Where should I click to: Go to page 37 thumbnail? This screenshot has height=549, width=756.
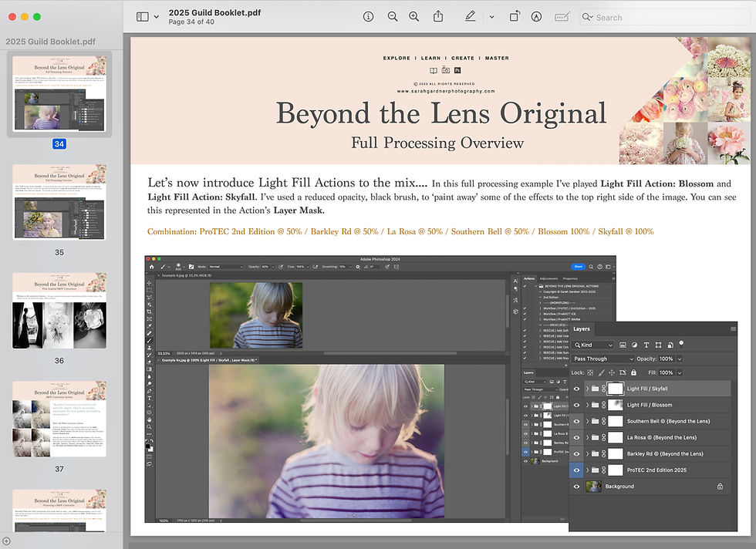click(59, 419)
